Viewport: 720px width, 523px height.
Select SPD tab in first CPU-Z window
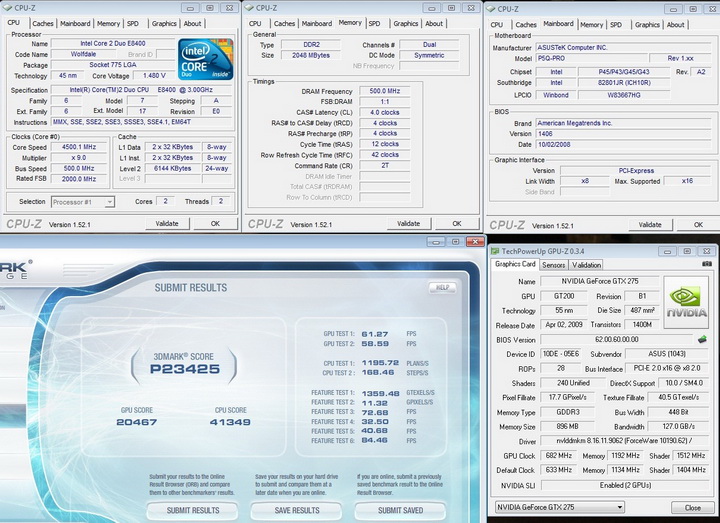pyautogui.click(x=133, y=23)
